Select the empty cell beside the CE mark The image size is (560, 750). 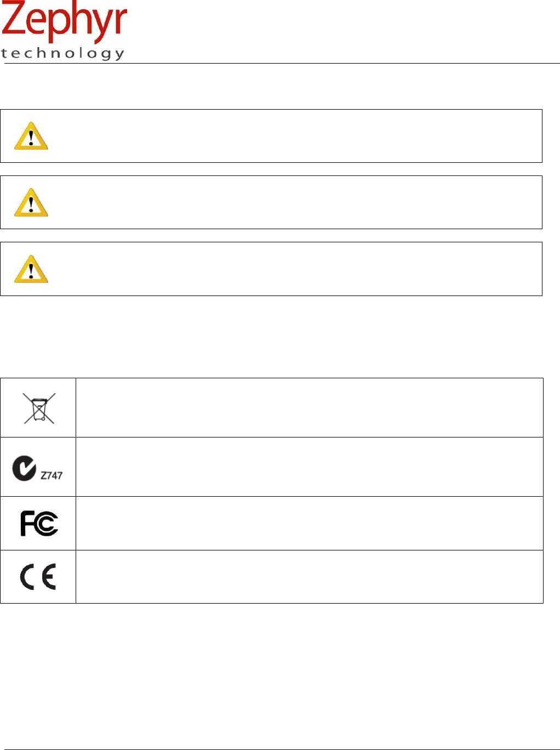(309, 577)
